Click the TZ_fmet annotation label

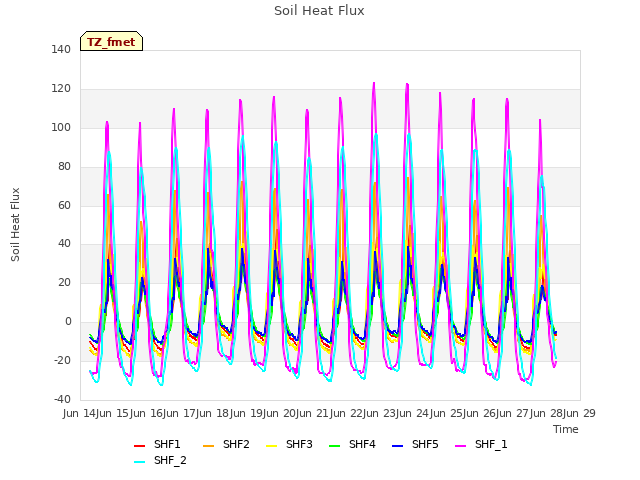point(111,41)
